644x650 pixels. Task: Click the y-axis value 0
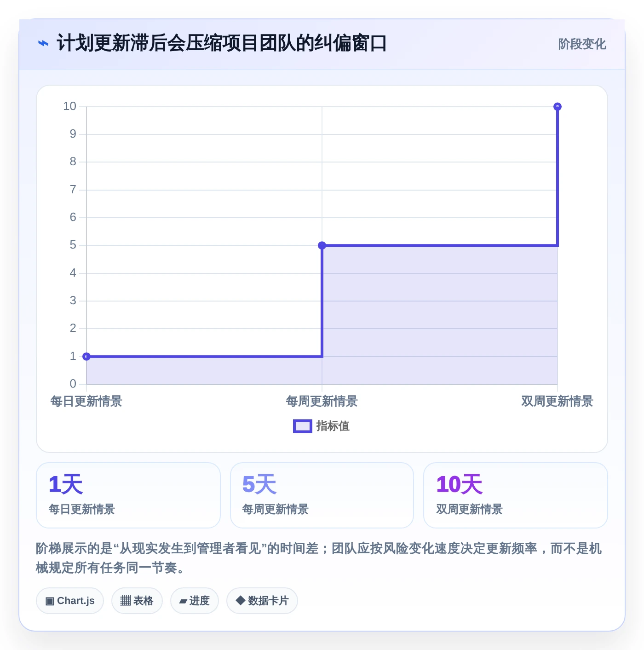pos(73,383)
